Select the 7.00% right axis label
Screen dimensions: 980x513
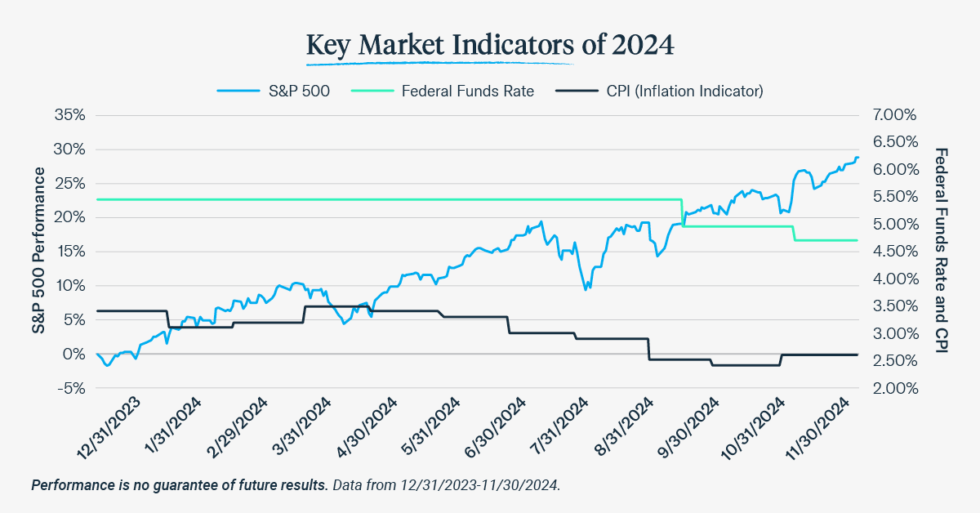(895, 114)
